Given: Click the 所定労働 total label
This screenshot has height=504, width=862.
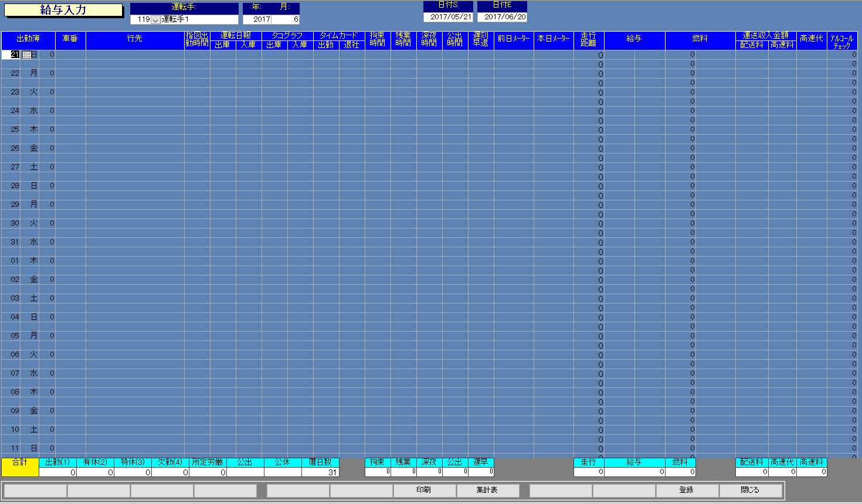Looking at the screenshot, I should pos(208,462).
